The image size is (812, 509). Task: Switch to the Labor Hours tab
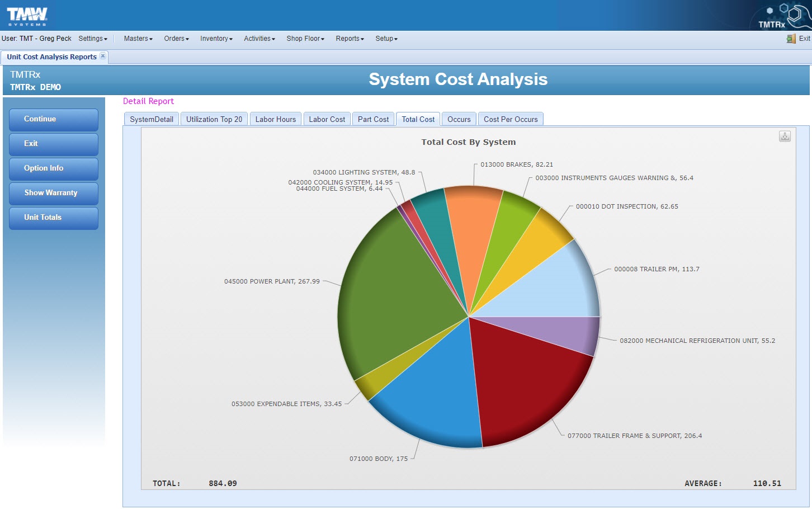point(275,119)
